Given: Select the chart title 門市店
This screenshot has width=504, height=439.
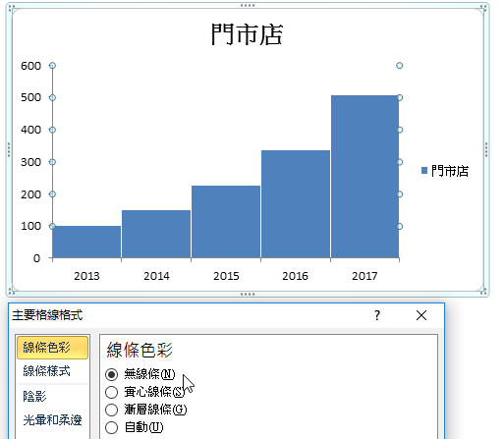Looking at the screenshot, I should (248, 34).
